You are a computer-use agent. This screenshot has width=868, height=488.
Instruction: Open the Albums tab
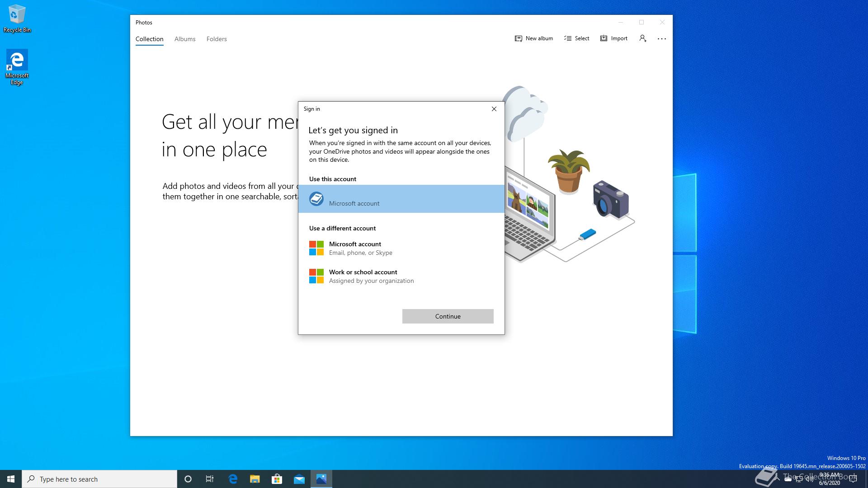[x=185, y=39]
